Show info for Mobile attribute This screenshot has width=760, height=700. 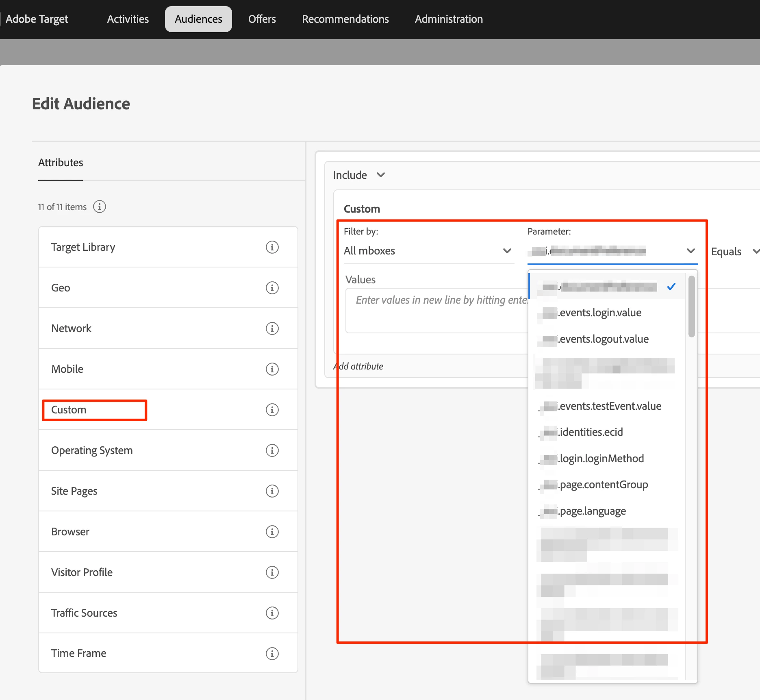pos(272,369)
